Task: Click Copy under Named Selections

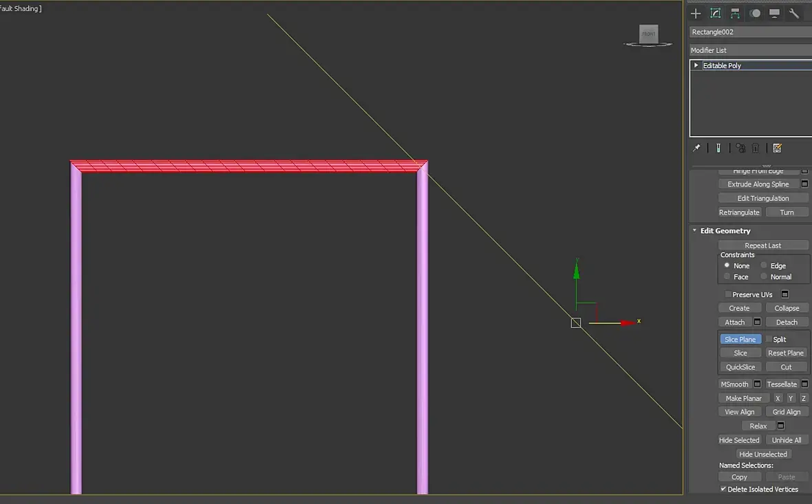Action: coord(739,476)
